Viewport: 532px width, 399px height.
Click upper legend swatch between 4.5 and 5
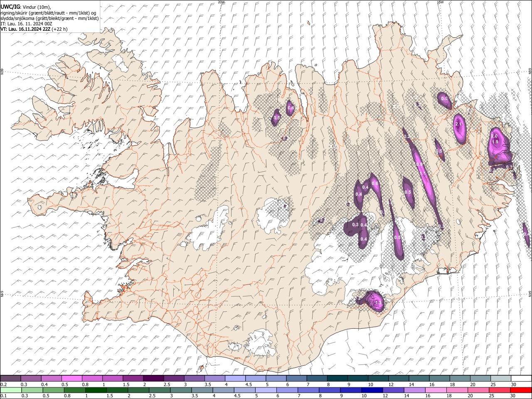[255, 379]
